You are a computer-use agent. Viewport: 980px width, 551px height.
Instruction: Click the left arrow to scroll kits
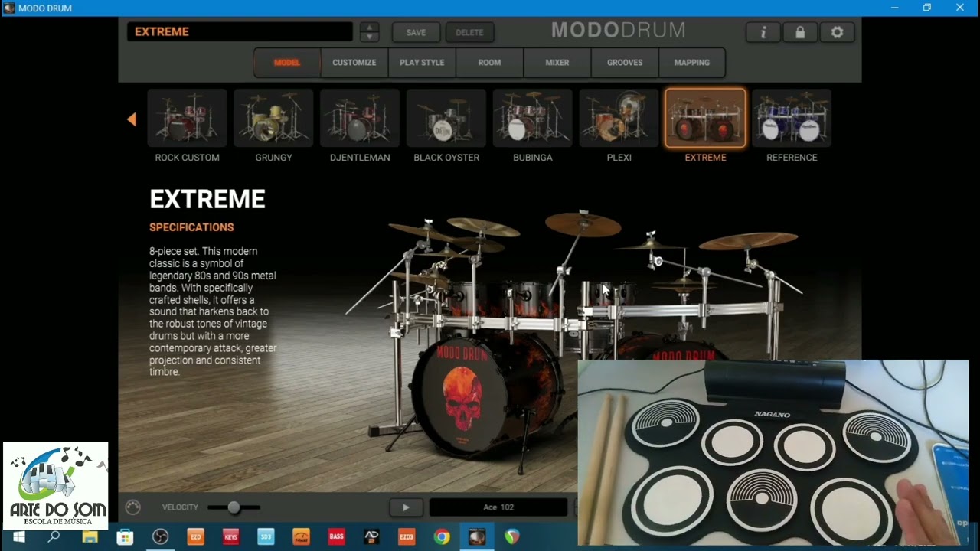coord(132,119)
